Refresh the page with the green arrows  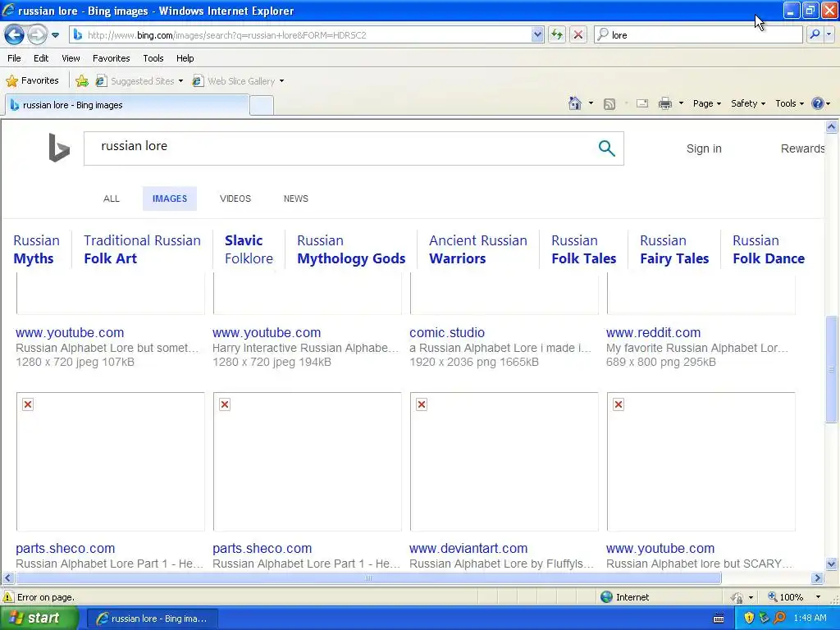pos(557,35)
